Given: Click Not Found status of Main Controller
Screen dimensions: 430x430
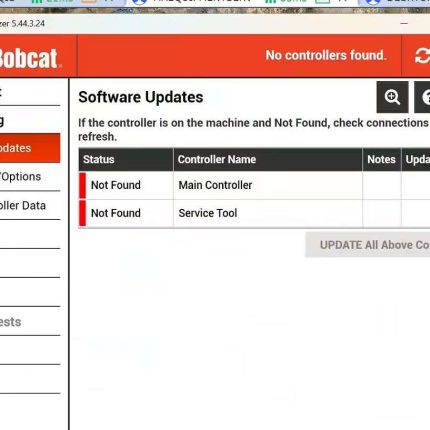Looking at the screenshot, I should (x=116, y=185).
